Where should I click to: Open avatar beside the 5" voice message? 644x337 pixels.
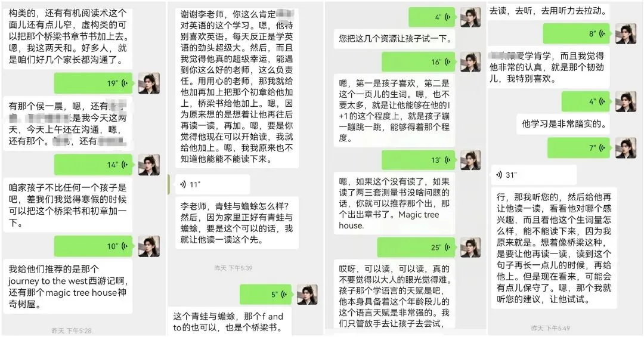pos(307,294)
